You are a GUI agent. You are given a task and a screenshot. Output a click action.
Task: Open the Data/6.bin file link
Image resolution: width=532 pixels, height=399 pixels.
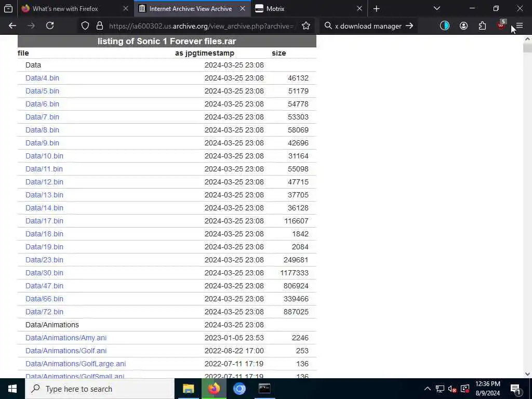[x=43, y=104]
